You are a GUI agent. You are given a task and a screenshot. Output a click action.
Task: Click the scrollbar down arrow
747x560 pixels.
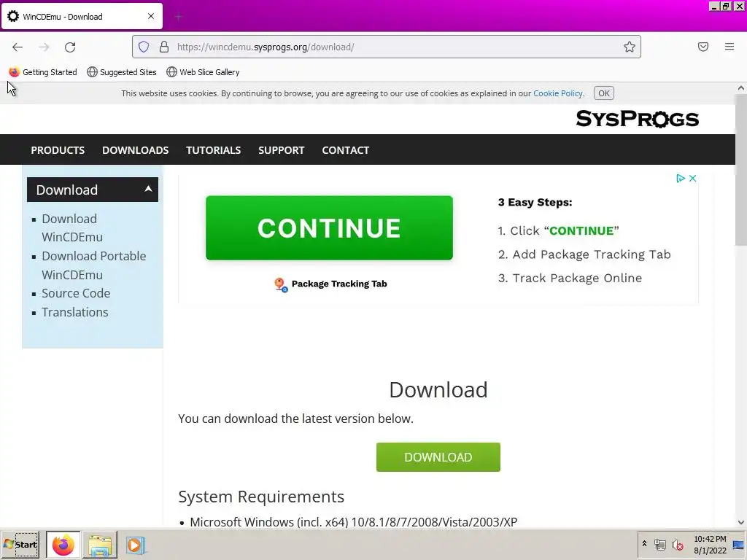[741, 522]
